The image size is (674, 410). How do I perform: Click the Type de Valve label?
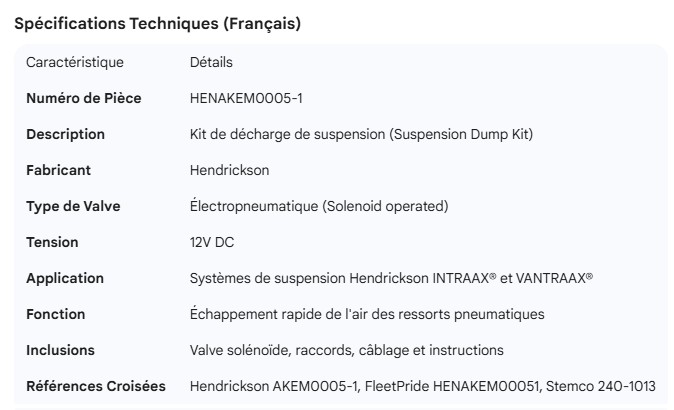pos(73,206)
